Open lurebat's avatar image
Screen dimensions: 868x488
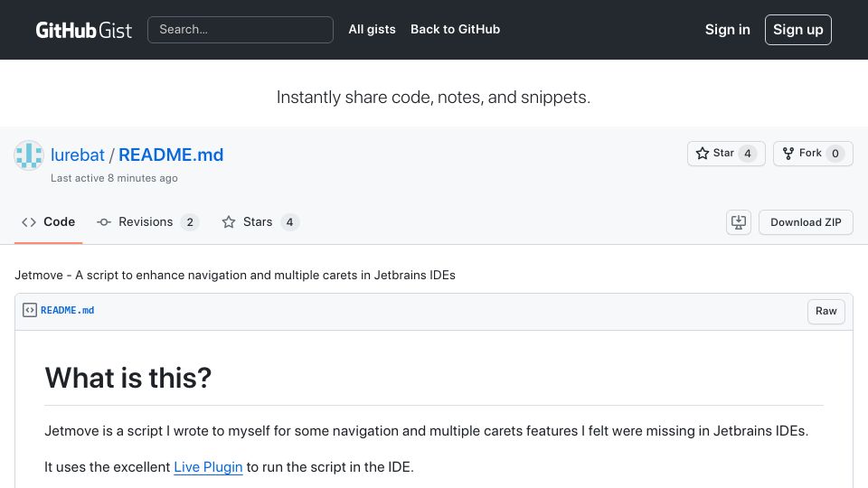pyautogui.click(x=29, y=155)
